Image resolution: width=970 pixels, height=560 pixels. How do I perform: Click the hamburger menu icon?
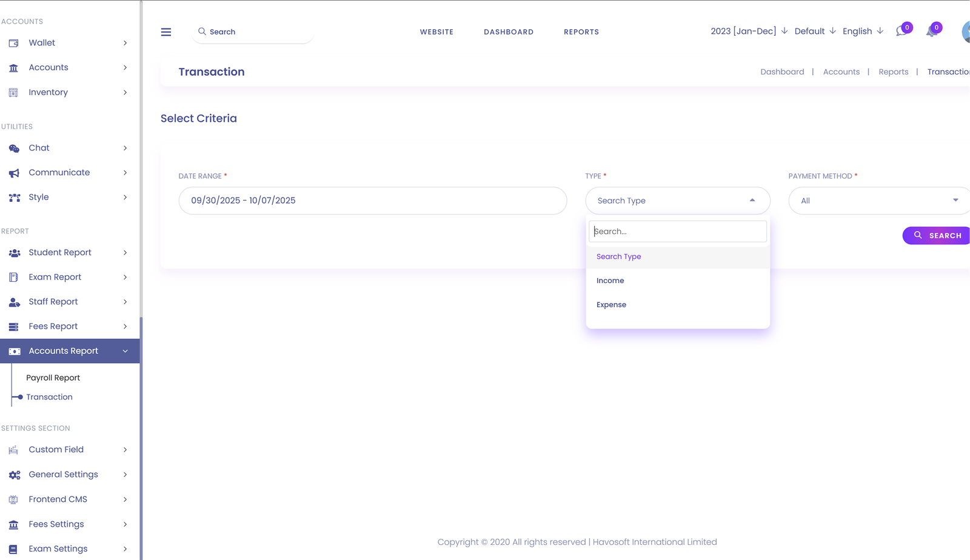(166, 32)
